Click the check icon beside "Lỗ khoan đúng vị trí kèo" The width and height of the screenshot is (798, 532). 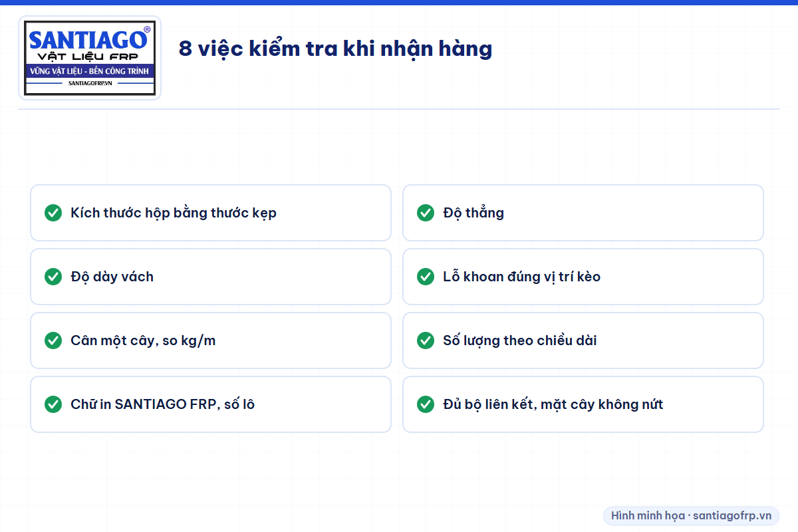click(x=426, y=277)
